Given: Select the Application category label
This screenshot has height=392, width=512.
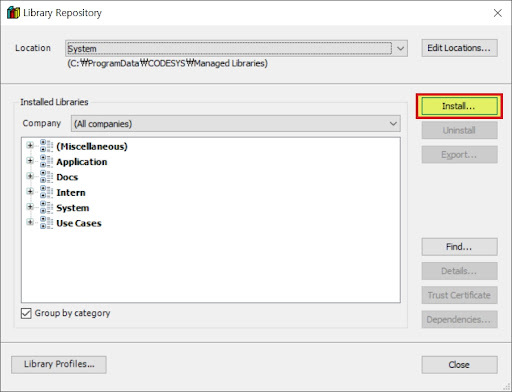Looking at the screenshot, I should 82,162.
